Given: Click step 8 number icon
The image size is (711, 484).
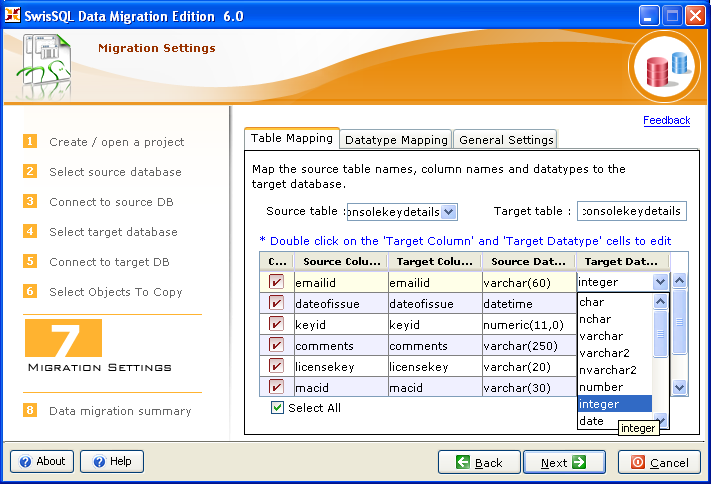Looking at the screenshot, I should coord(30,411).
